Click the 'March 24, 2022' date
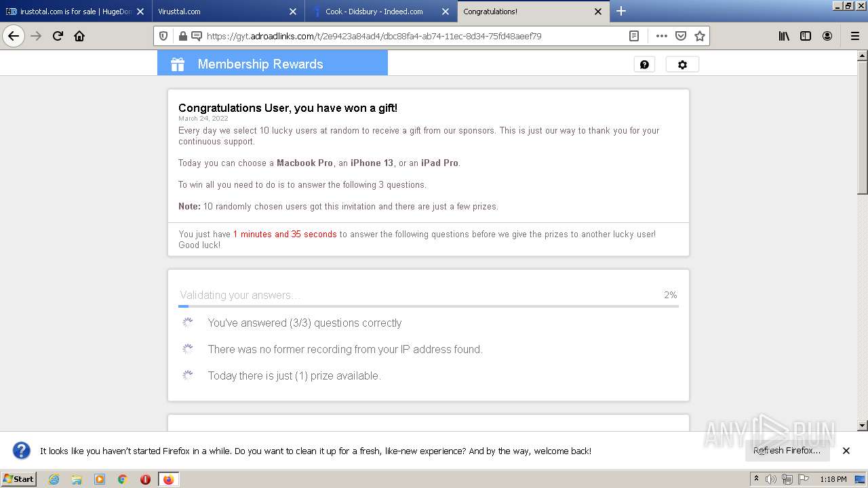The image size is (868, 488). pos(203,118)
